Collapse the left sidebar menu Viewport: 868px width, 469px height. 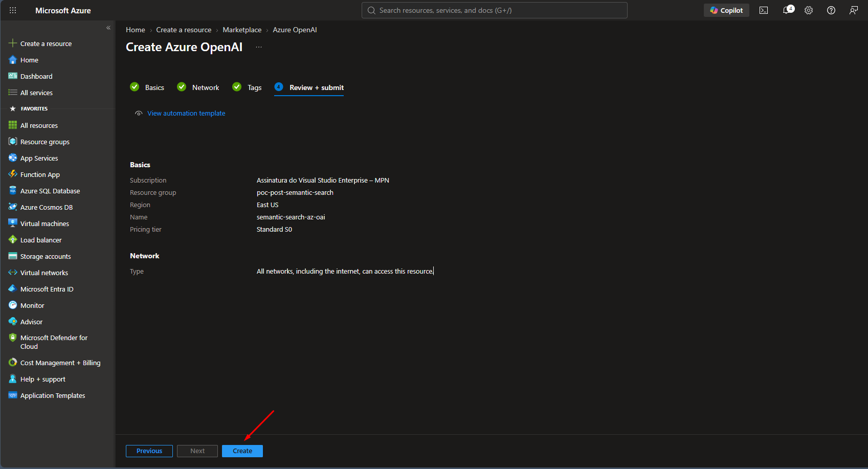(x=108, y=28)
